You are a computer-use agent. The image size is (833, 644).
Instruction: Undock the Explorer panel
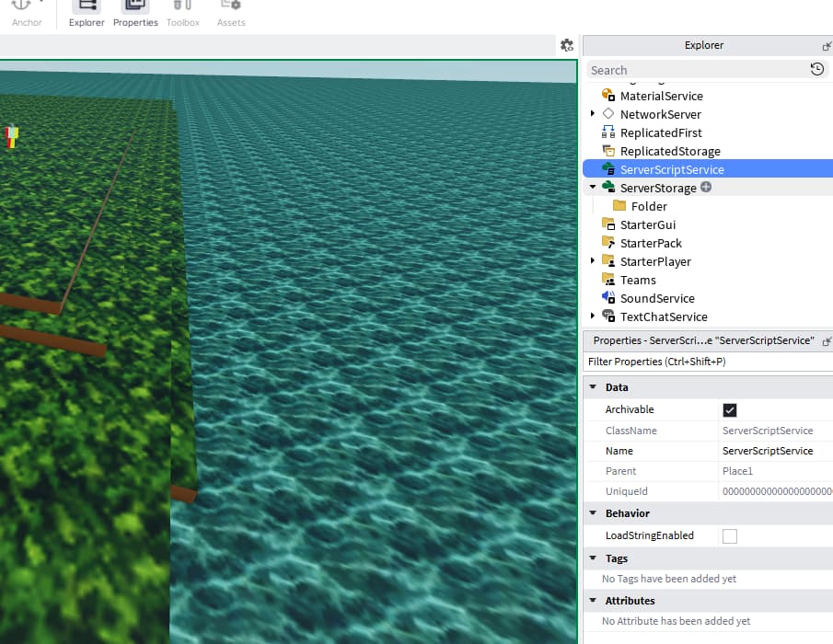[x=827, y=46]
